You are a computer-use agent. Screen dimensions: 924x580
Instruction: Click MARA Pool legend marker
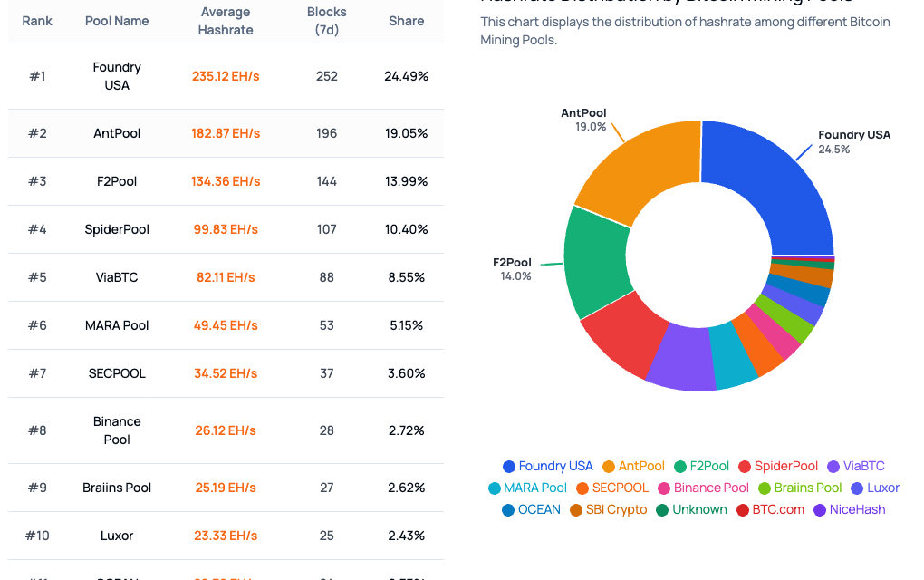pos(495,488)
